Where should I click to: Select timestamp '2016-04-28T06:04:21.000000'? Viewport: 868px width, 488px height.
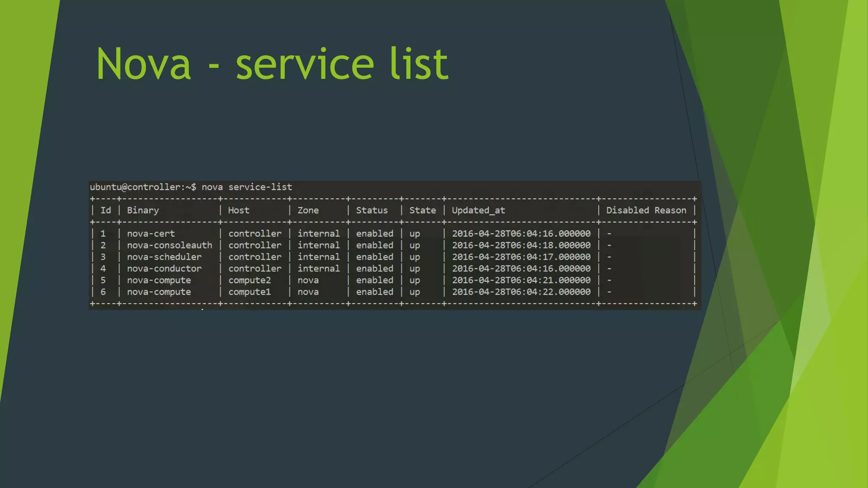(x=521, y=280)
